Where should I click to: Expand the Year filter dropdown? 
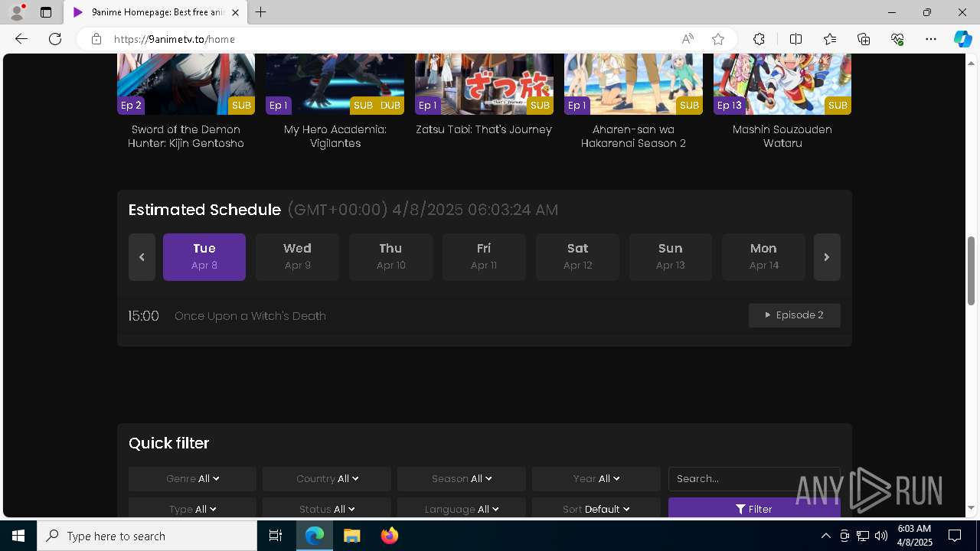[x=596, y=479]
